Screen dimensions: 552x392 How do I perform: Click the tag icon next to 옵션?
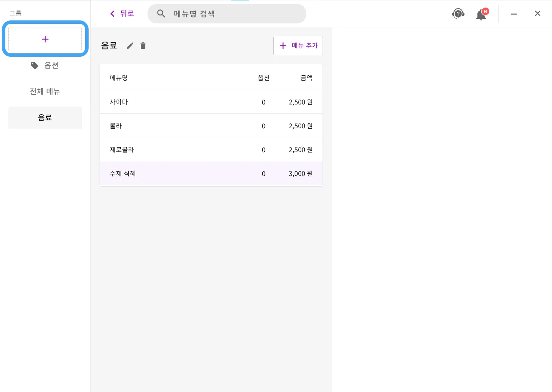coord(35,66)
